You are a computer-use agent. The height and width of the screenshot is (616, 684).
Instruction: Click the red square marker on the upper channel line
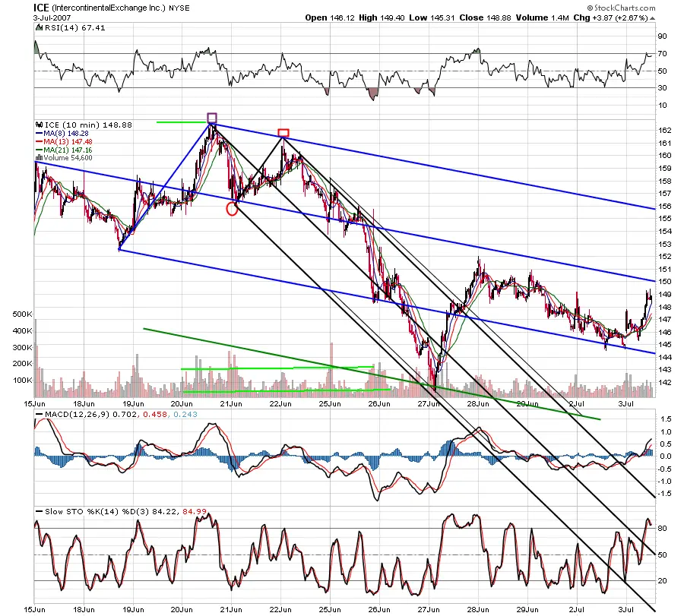(x=283, y=133)
